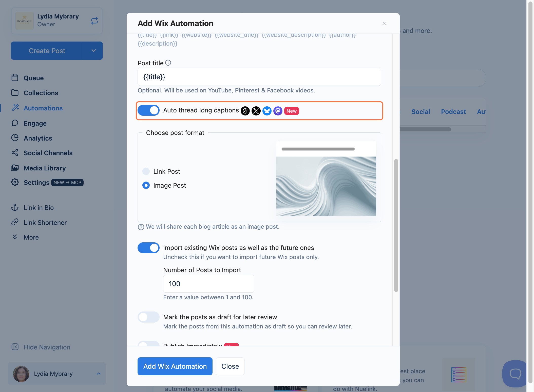This screenshot has height=392, width=534.
Task: Open Media Library
Action: [45, 168]
